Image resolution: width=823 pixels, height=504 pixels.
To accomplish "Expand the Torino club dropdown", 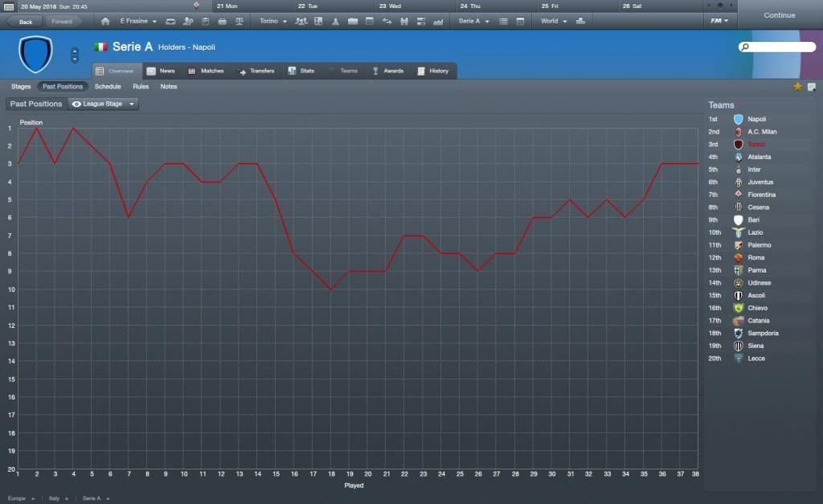I will pyautogui.click(x=273, y=22).
